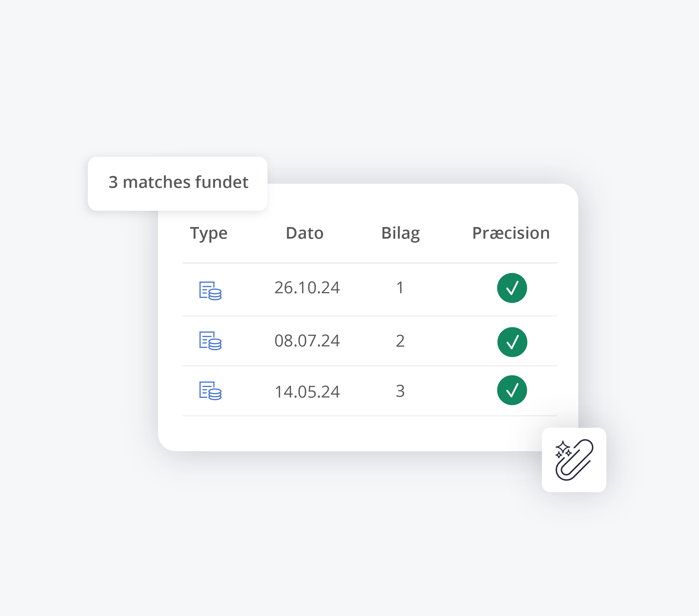Select the date 14.05.24
The width and height of the screenshot is (699, 616).
click(x=307, y=392)
